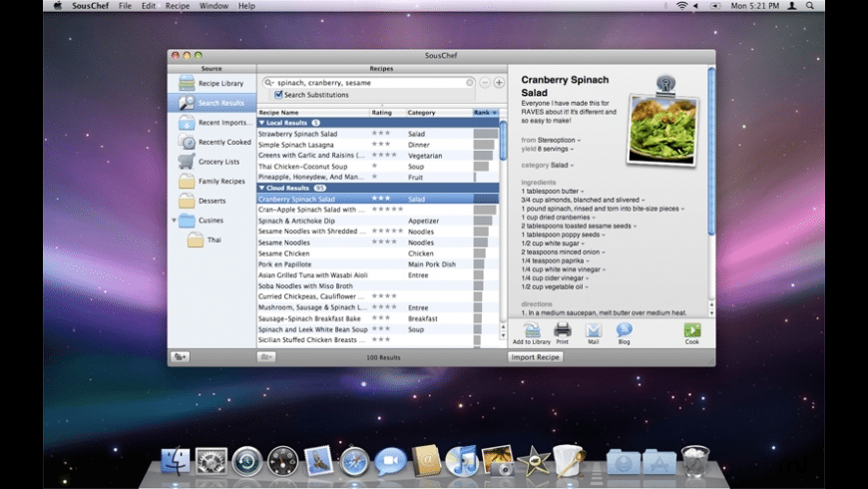Click the Mail icon in recipe toolbar
This screenshot has width=868, height=489.
coord(594,330)
